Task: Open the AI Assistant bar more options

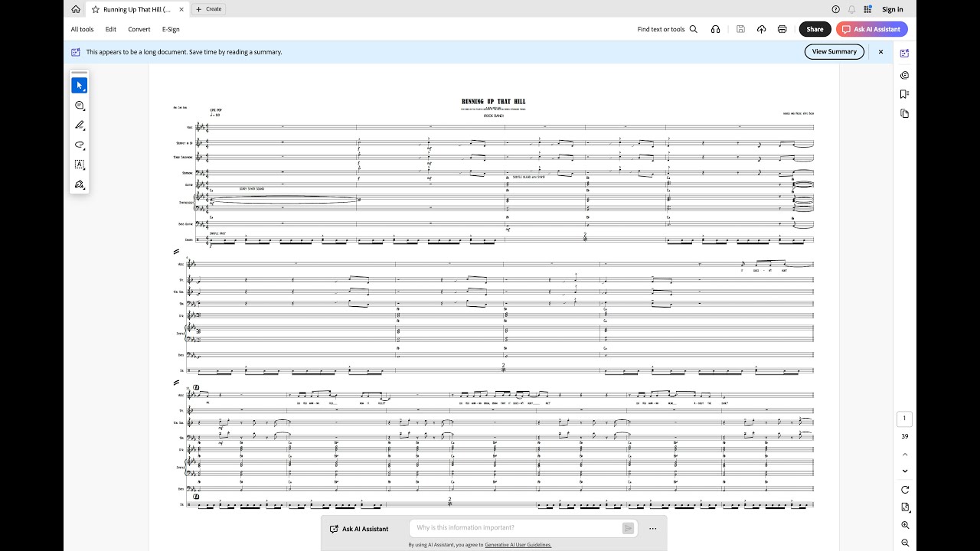Action: (x=653, y=528)
